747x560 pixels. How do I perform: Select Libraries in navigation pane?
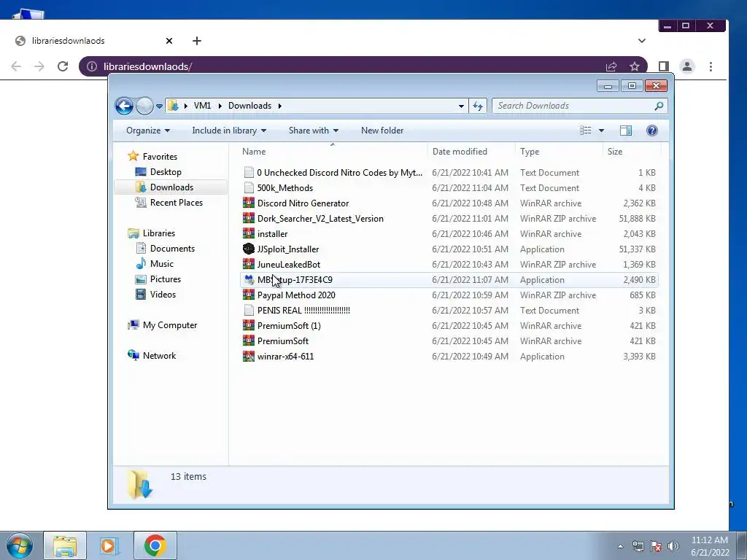(159, 233)
